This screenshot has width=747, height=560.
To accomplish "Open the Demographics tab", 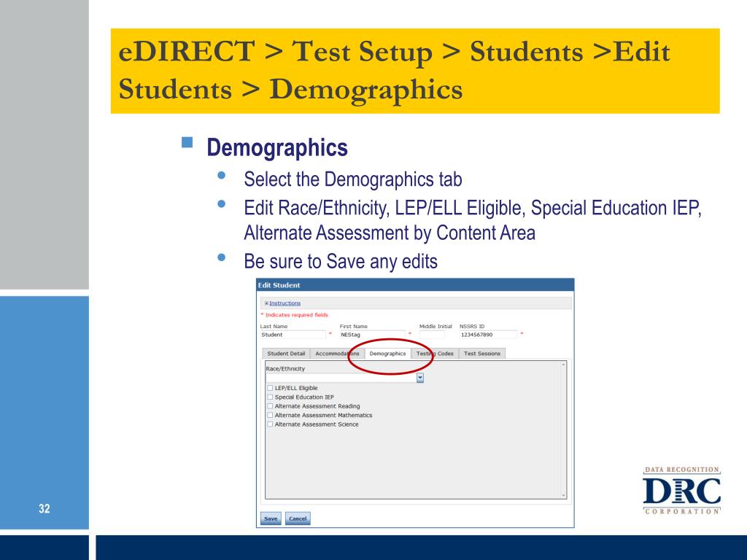I will (x=387, y=354).
